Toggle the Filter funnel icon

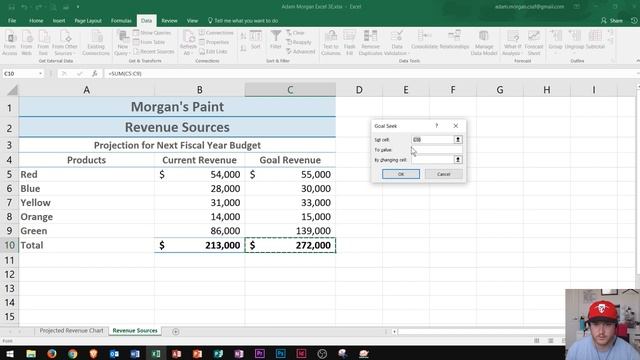click(276, 40)
